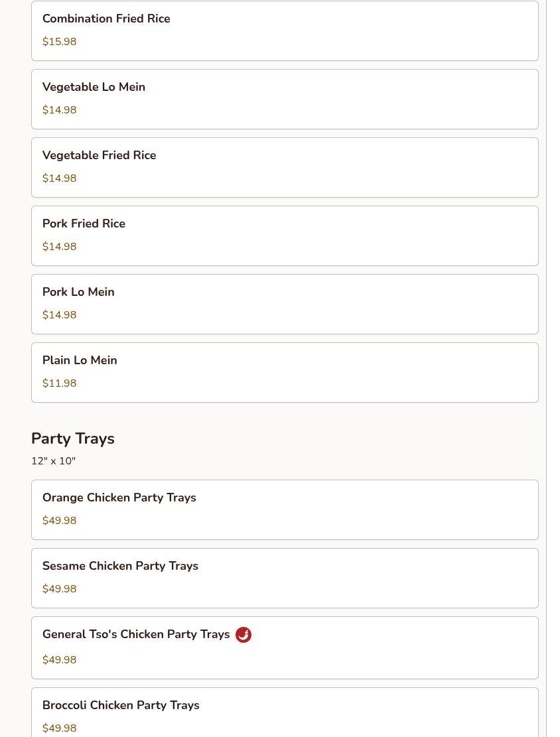Click the $15.98 Combination Fried Rice price
560x737 pixels.
point(60,42)
